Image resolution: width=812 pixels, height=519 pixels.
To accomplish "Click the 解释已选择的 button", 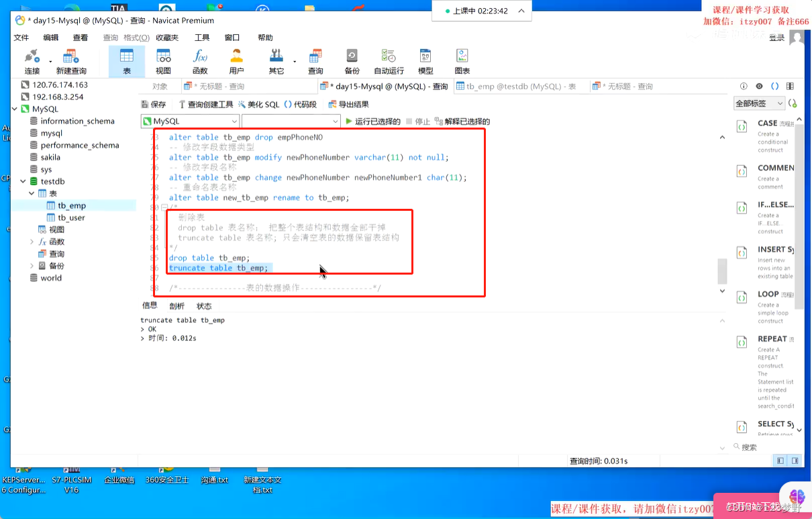I will [462, 122].
